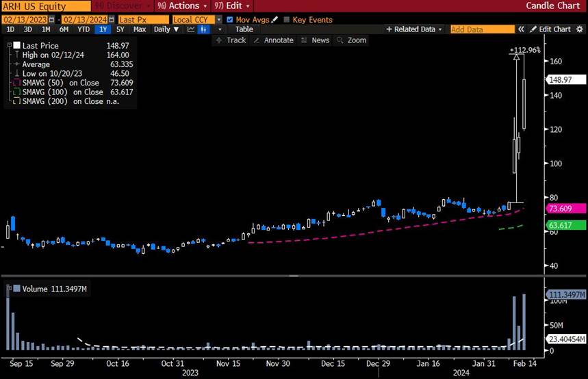This screenshot has height=379, width=588.
Task: Click the start date field 02/13/2023
Action: [25, 19]
